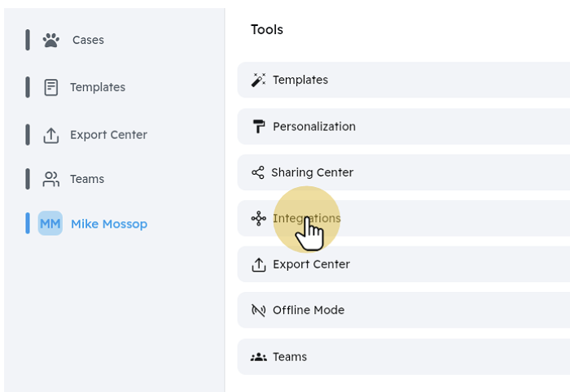The image size is (570, 392).
Task: Go to Templates in the sidebar
Action: click(98, 87)
